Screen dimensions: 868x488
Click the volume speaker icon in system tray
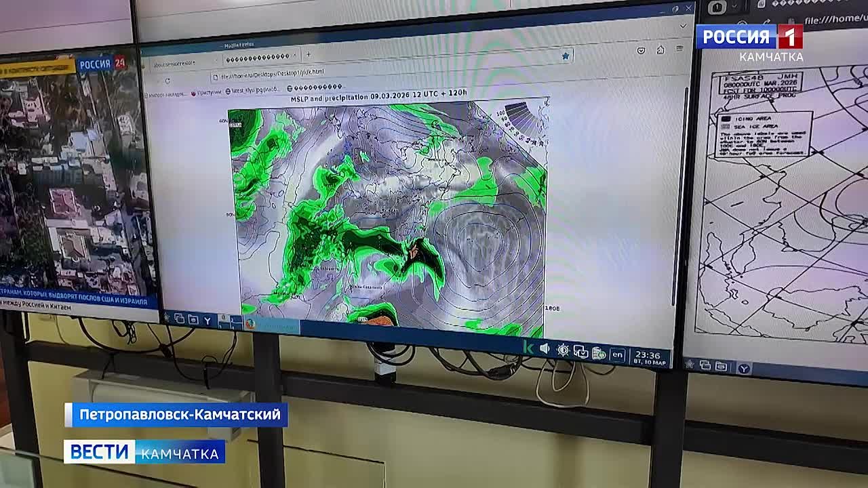[x=545, y=349]
